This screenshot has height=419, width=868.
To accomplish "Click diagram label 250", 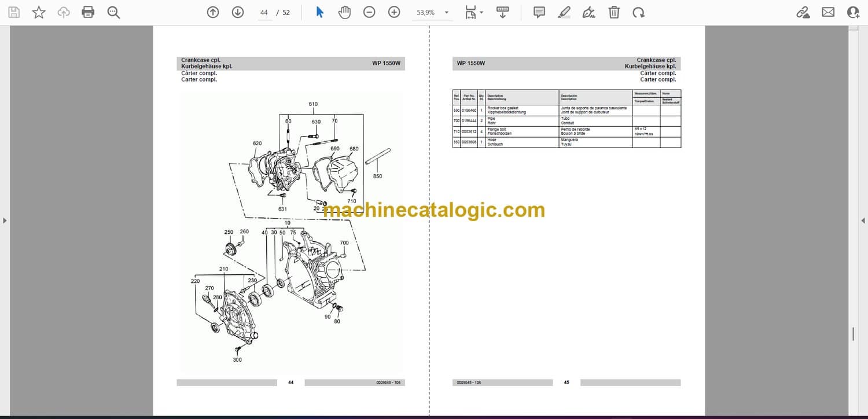I will [229, 232].
